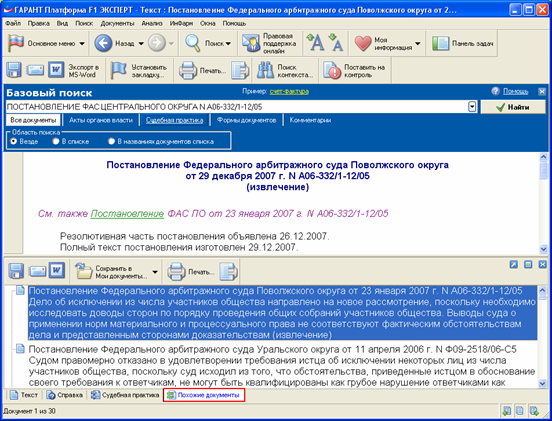
Task: Select the Везде radio button
Action: [14, 141]
